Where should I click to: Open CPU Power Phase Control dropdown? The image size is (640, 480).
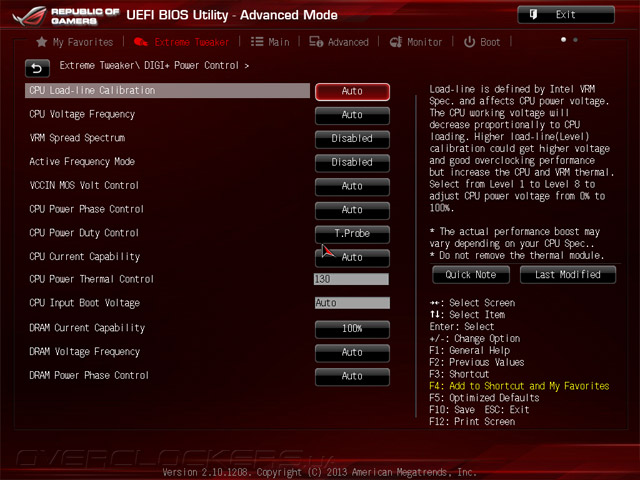pos(352,210)
